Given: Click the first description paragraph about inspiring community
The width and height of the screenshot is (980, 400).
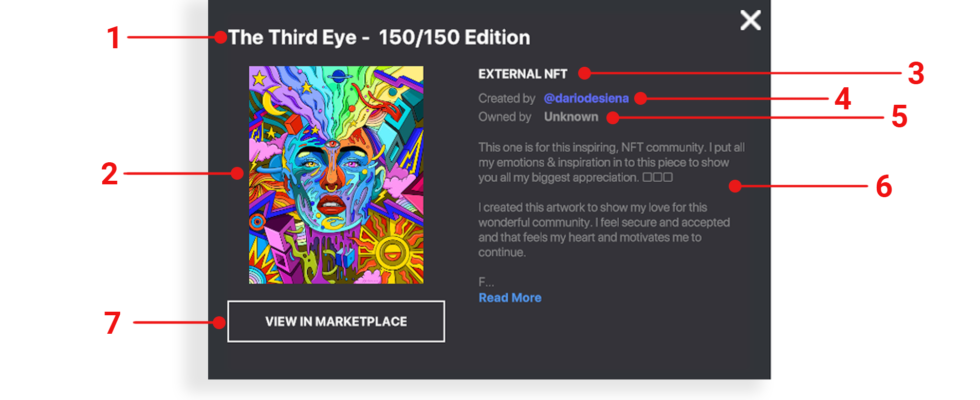Looking at the screenshot, I should point(611,162).
